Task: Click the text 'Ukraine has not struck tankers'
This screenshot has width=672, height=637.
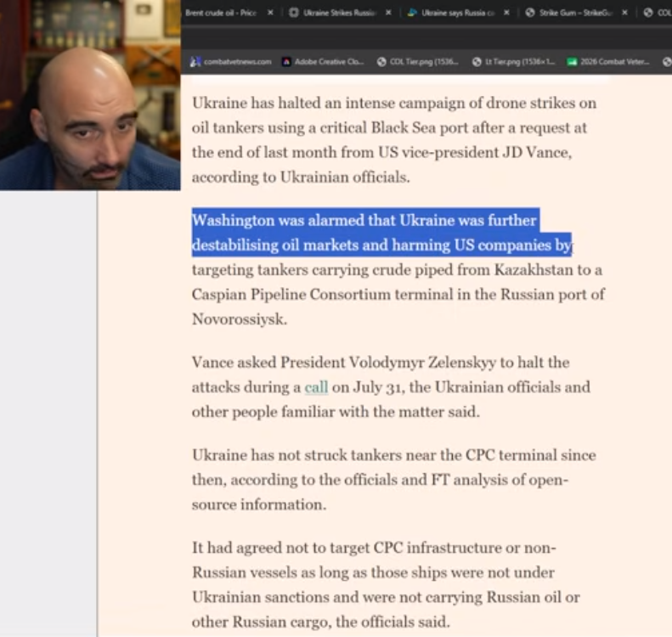Action: [297, 455]
